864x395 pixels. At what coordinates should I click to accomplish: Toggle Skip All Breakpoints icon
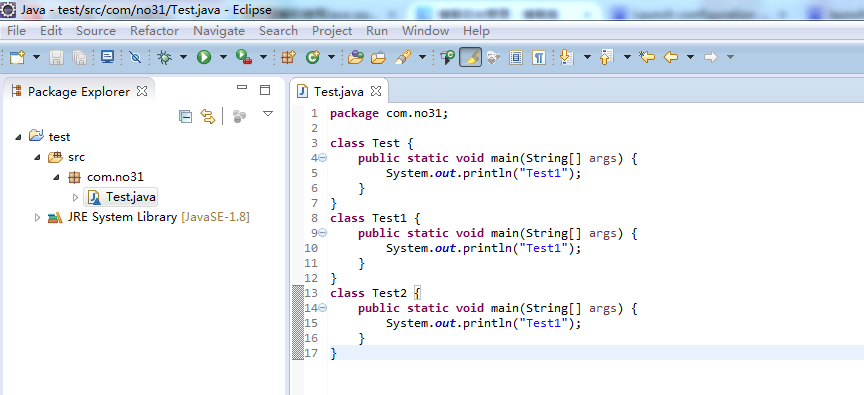click(135, 57)
